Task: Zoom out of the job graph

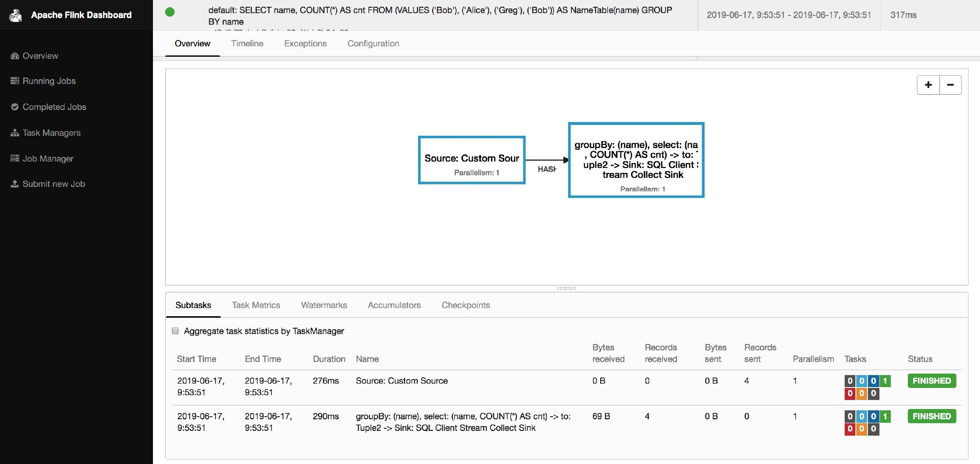Action: (950, 85)
